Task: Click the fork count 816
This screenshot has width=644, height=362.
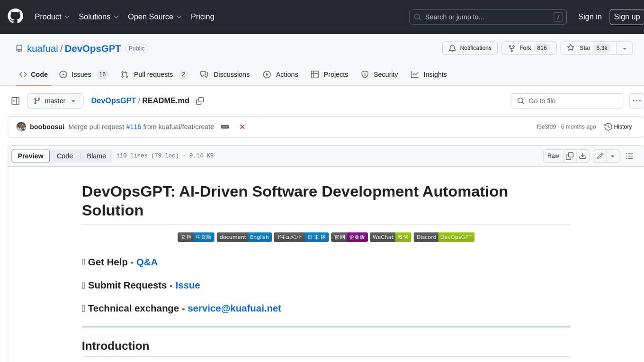Action: (542, 48)
